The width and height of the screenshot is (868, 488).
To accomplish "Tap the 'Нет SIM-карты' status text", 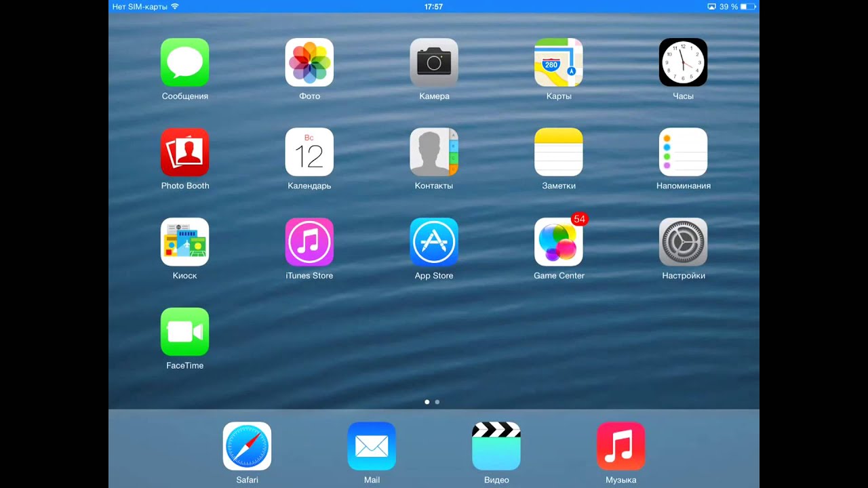I will click(140, 6).
